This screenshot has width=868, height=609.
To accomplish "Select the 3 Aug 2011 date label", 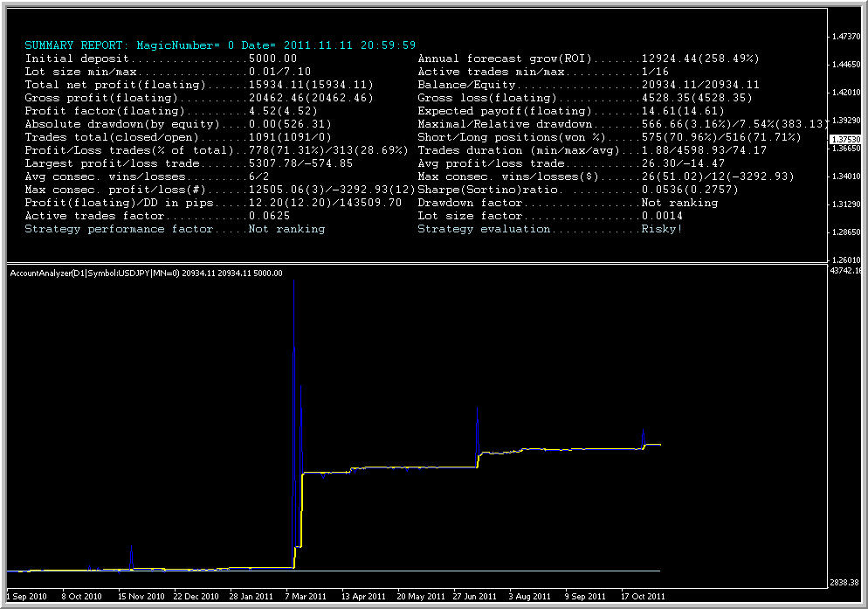I will [x=530, y=597].
